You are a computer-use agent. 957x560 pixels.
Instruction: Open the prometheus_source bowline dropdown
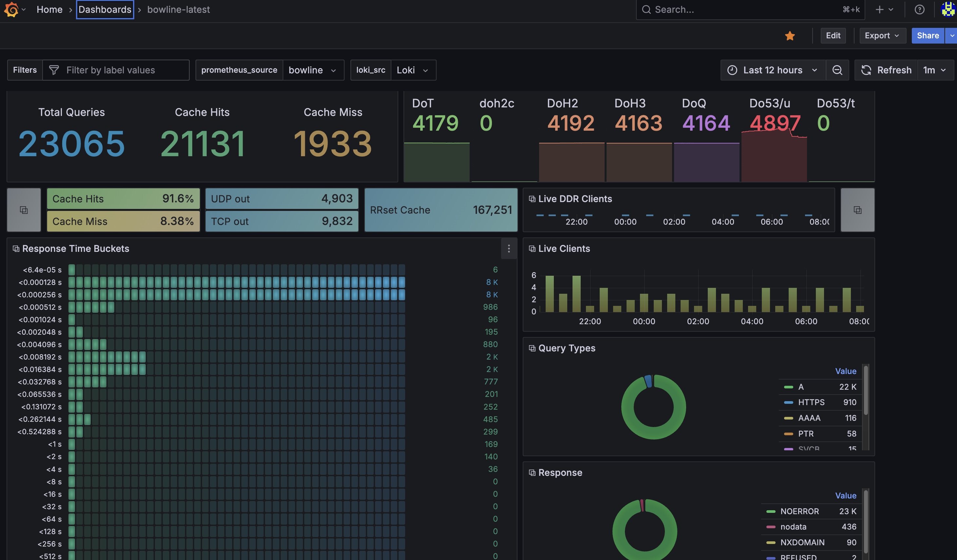(312, 70)
